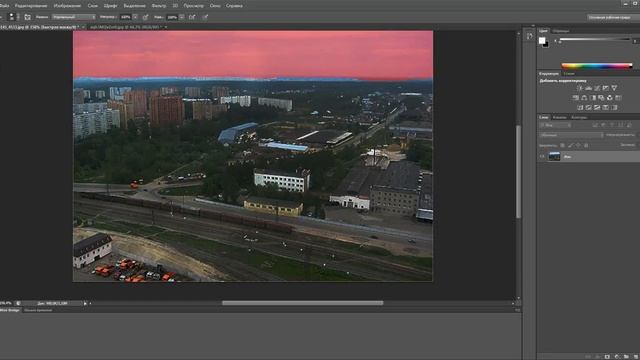640x360 pixels.
Task: Add Posterize adjustment icon
Action: pos(589,107)
